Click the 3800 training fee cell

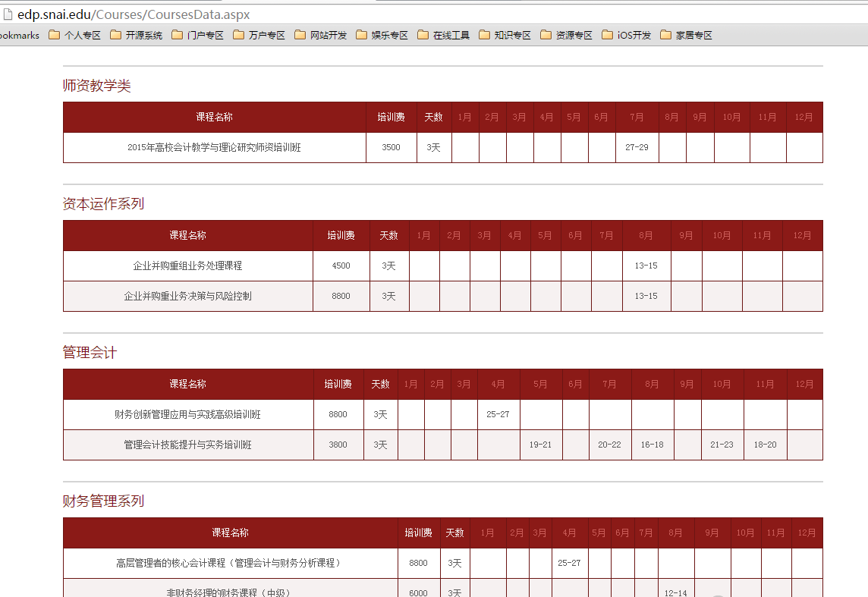[x=338, y=445]
